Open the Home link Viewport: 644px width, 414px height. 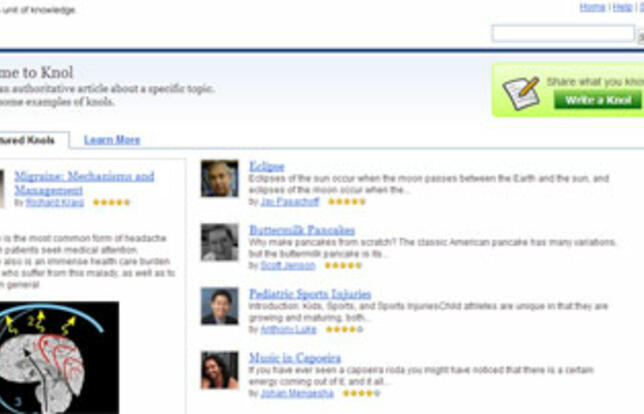(x=592, y=7)
